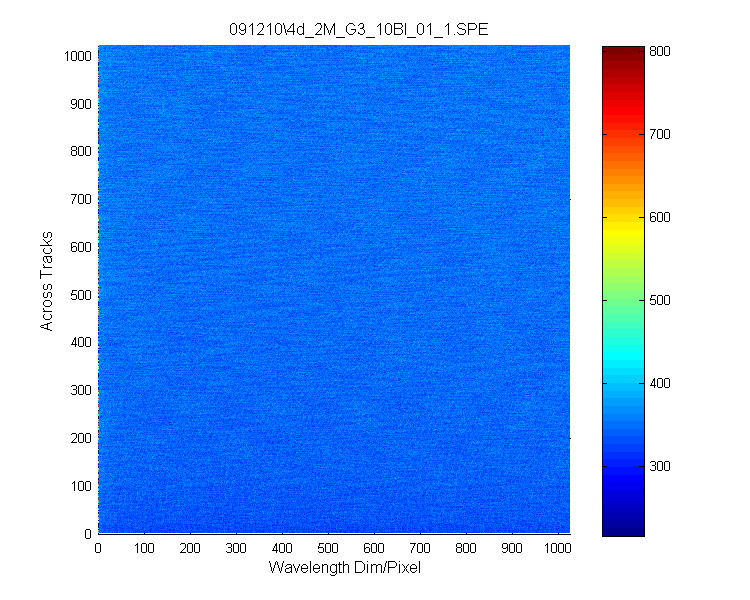
Task: Click x-axis tick label 700
Action: [x=420, y=548]
